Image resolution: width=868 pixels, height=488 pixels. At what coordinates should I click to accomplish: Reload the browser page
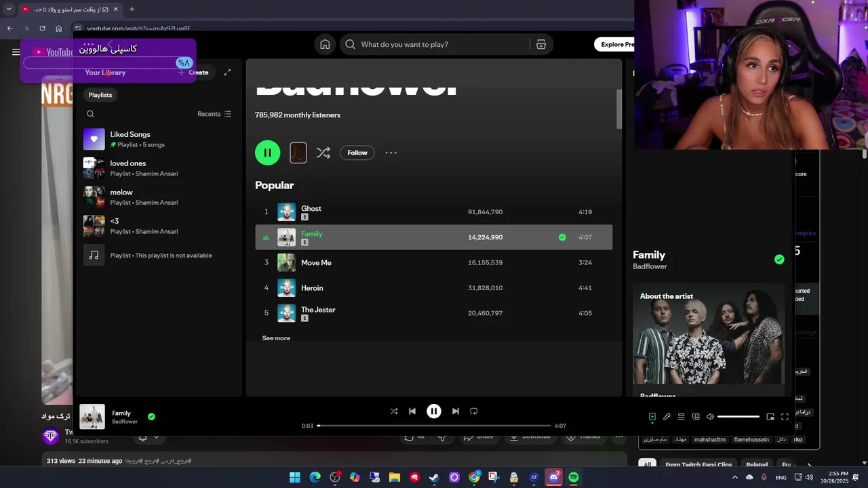(x=42, y=28)
